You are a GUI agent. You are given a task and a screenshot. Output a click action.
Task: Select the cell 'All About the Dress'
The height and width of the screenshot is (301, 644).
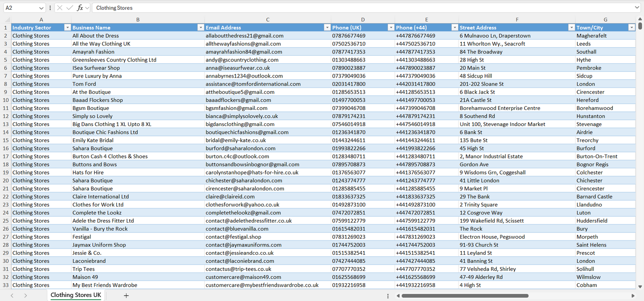click(138, 36)
